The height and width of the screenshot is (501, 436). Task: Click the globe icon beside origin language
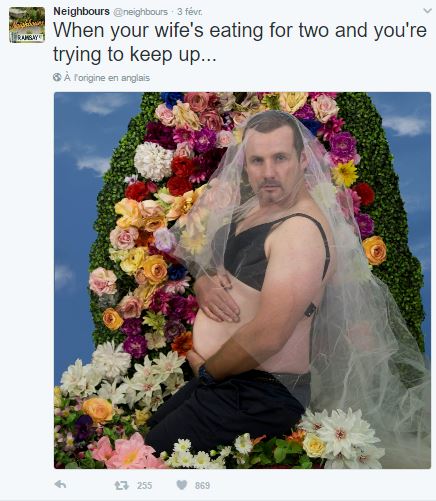(57, 77)
